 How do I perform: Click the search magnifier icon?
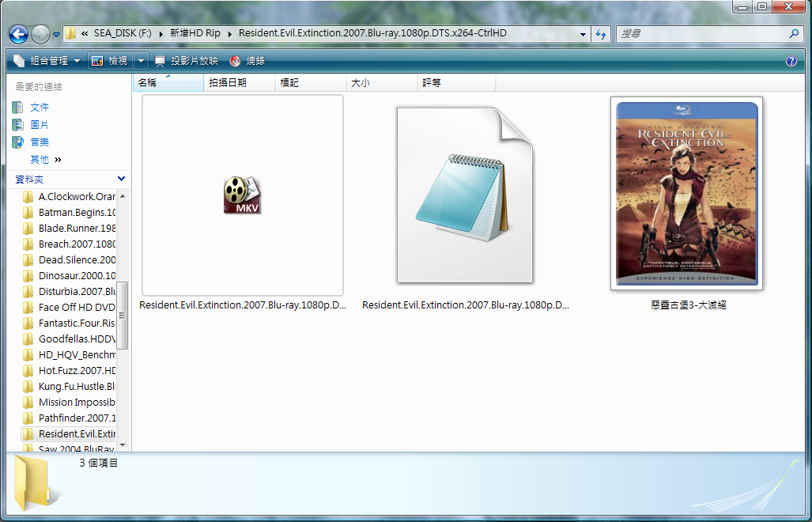tap(795, 34)
